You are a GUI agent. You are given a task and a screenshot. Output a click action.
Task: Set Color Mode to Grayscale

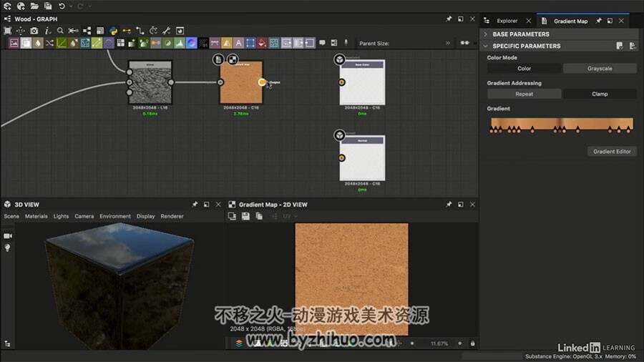(600, 69)
